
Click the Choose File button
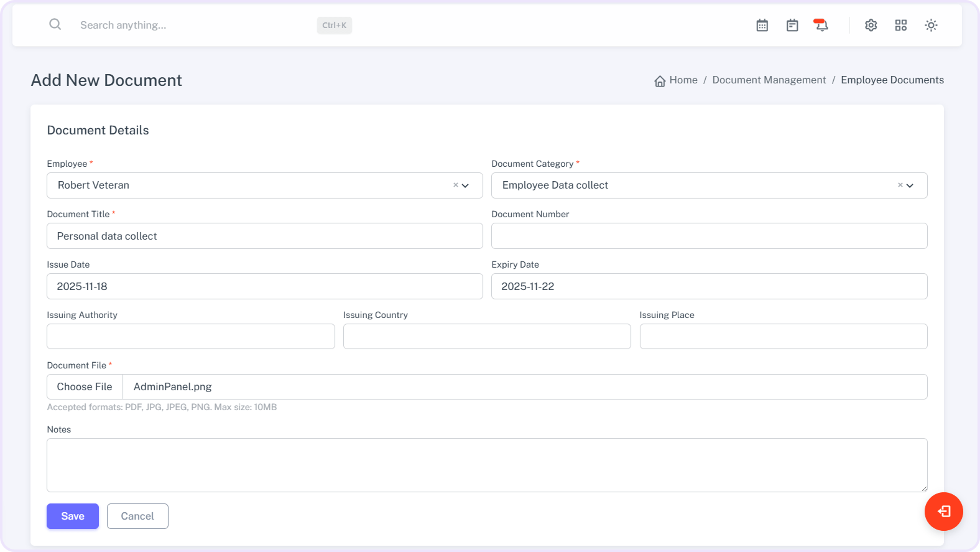pyautogui.click(x=85, y=387)
